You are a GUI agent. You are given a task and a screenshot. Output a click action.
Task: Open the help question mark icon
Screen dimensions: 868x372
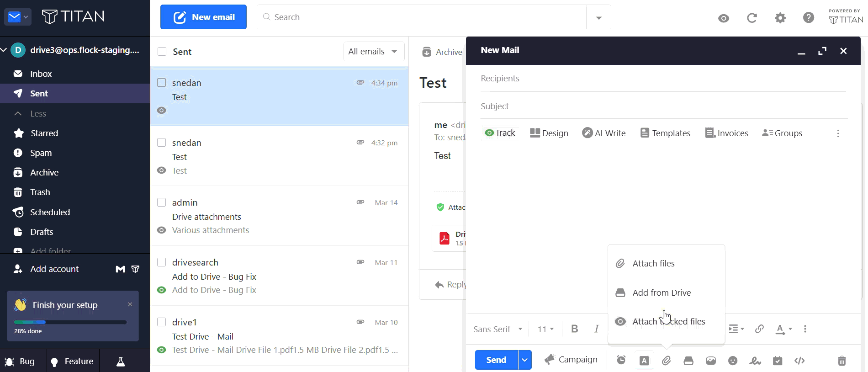point(809,18)
